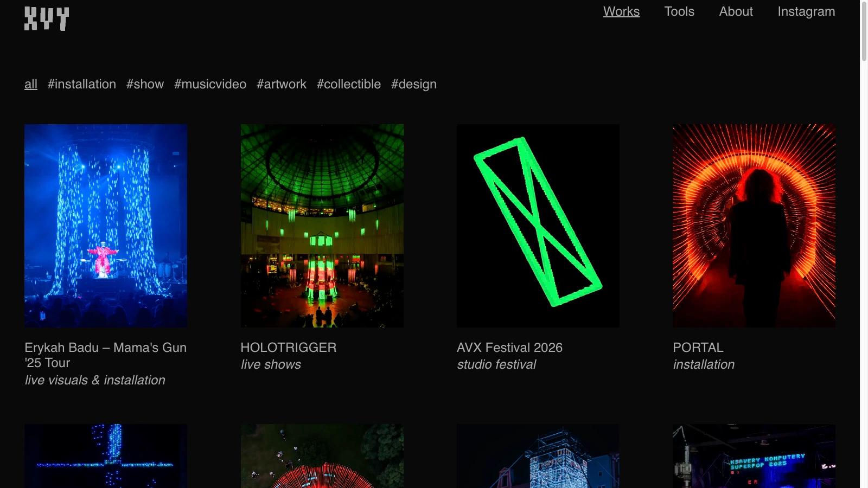The width and height of the screenshot is (868, 488).
Task: Filter works by #musicvideo
Action: [x=210, y=84]
